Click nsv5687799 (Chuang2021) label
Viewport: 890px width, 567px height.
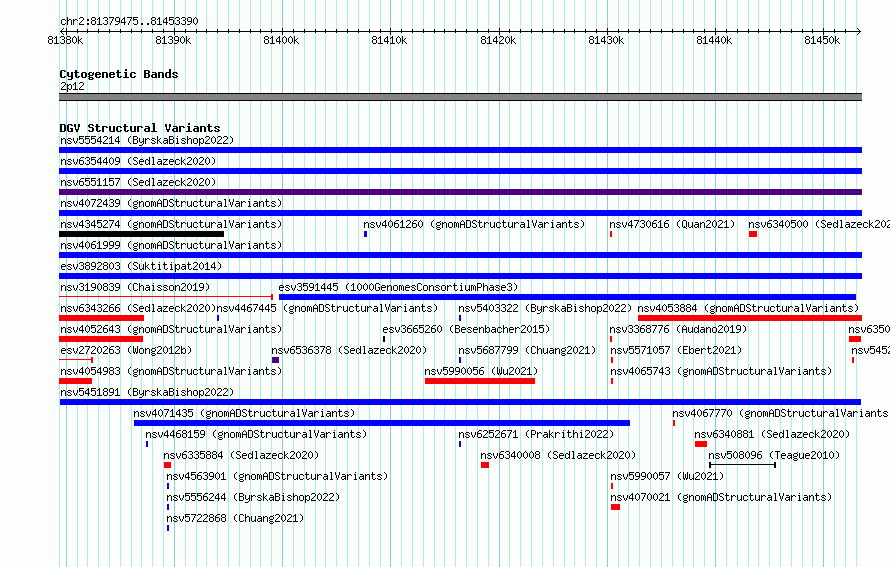(x=527, y=350)
